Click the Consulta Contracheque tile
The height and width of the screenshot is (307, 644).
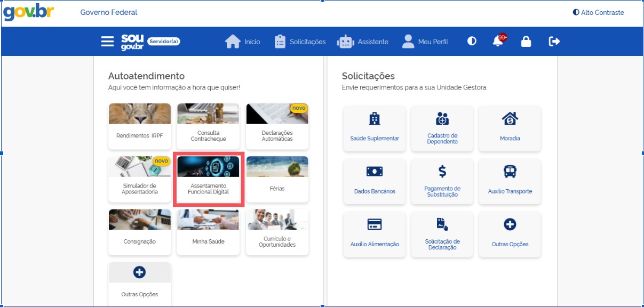tap(208, 126)
